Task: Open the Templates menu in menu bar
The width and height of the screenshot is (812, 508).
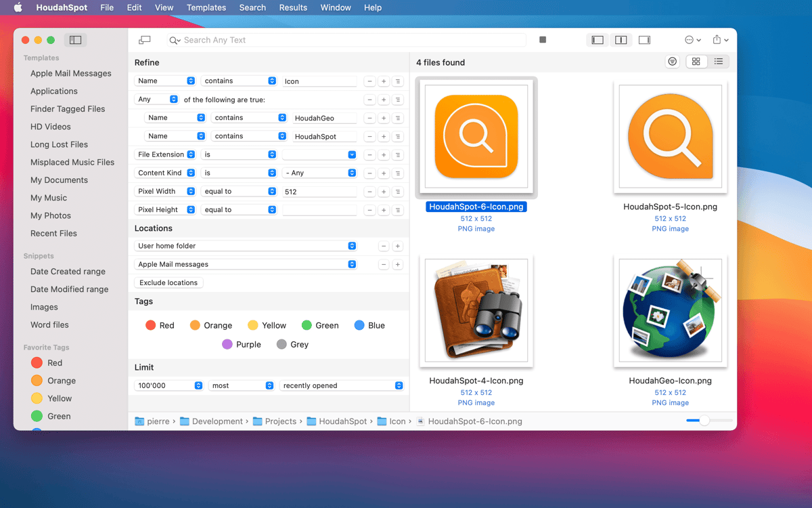Action: point(206,7)
